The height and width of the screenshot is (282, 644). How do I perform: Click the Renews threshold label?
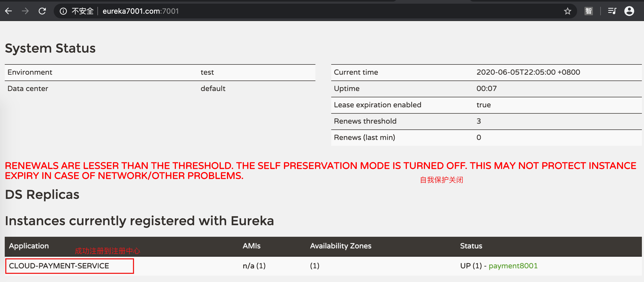365,121
